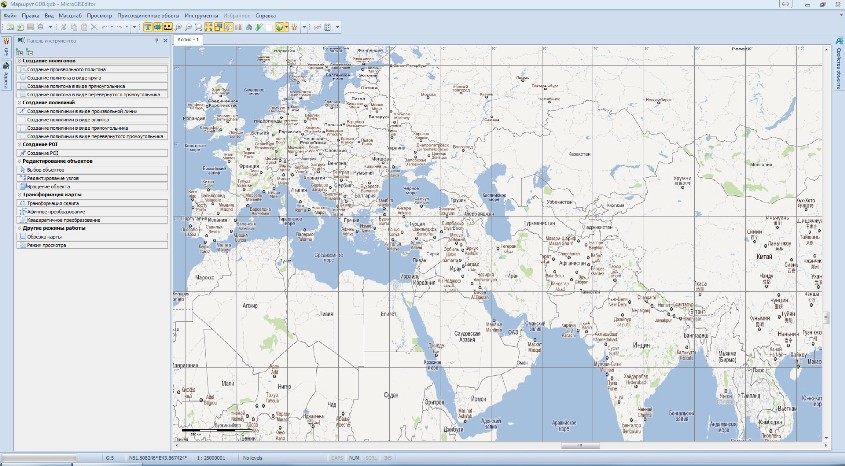Click the New map toolbar icon

pyautogui.click(x=9, y=27)
